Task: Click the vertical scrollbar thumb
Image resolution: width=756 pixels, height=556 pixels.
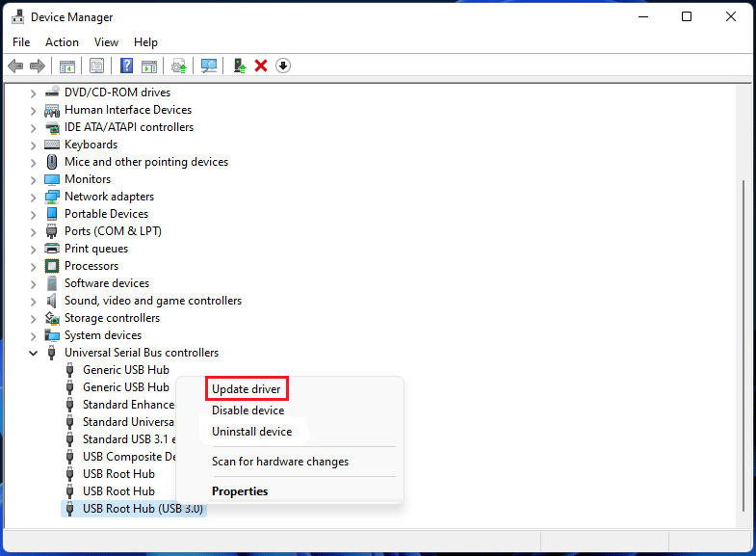Action: tap(743, 345)
